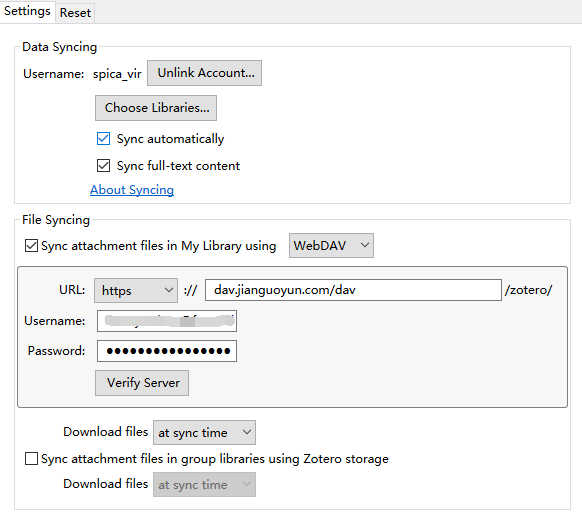Expand Download files at sync time dropdown
The height and width of the screenshot is (513, 582).
point(205,432)
